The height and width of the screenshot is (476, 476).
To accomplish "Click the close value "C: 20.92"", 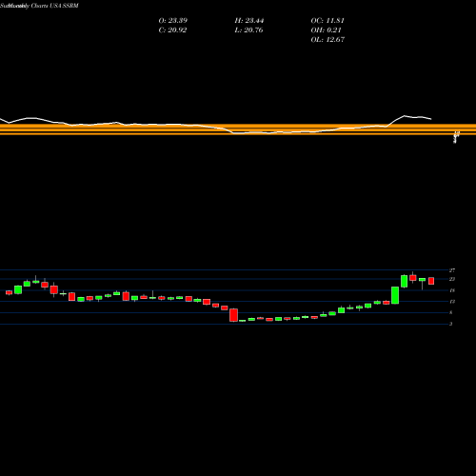I will [x=172, y=30].
